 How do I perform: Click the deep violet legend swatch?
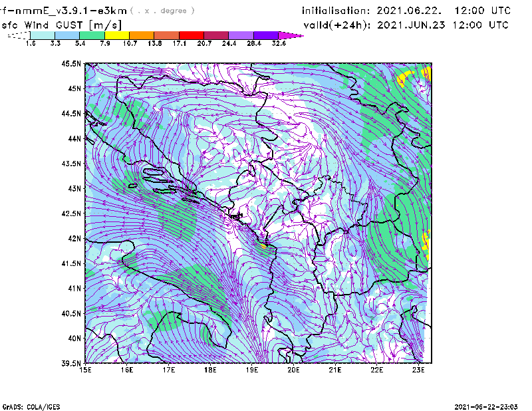pos(266,35)
